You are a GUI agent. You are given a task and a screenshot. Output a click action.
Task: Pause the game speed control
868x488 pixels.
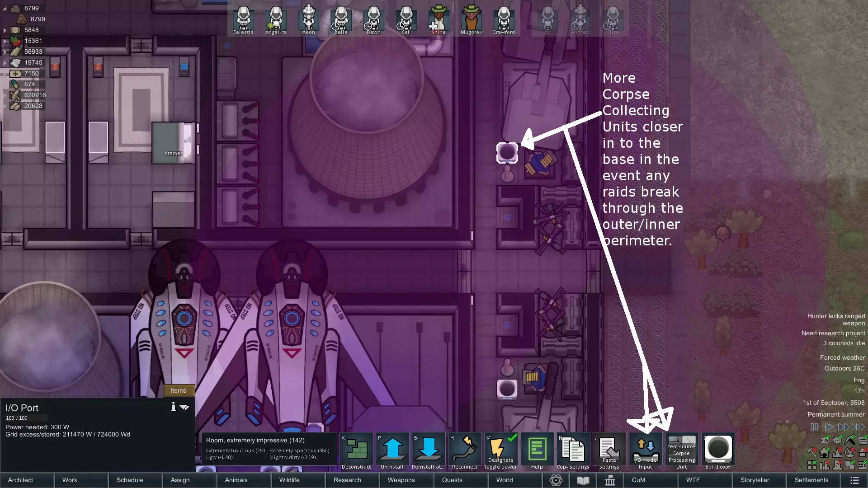[x=814, y=427]
